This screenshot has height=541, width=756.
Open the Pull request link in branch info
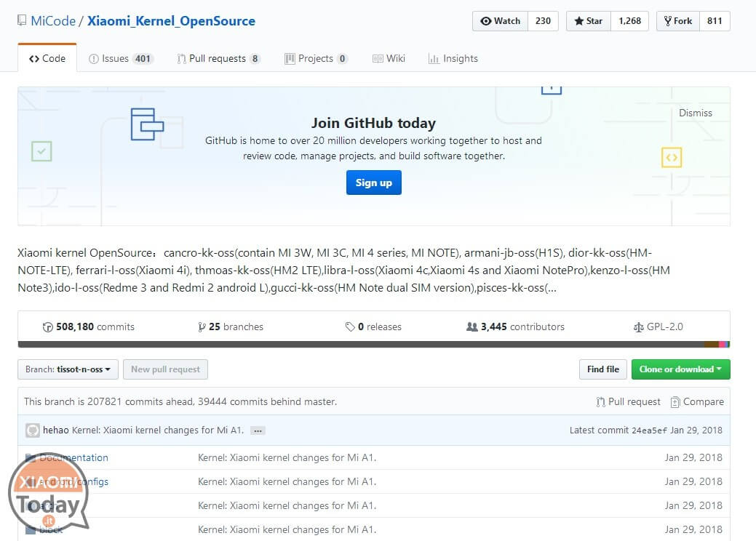coord(628,402)
